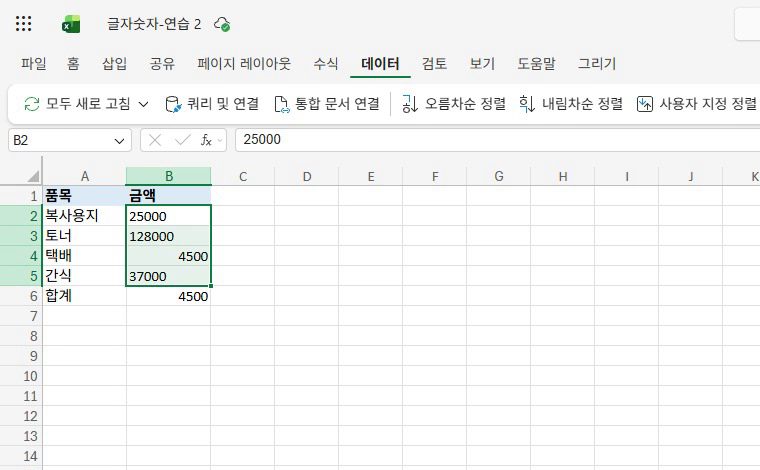Click the document title 글자숫자-연습 2

pyautogui.click(x=154, y=24)
